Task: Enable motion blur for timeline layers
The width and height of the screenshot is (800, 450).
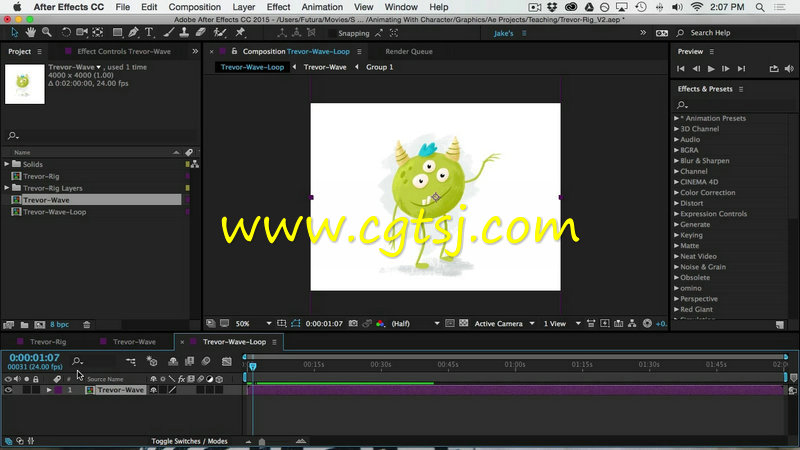Action: tap(206, 361)
